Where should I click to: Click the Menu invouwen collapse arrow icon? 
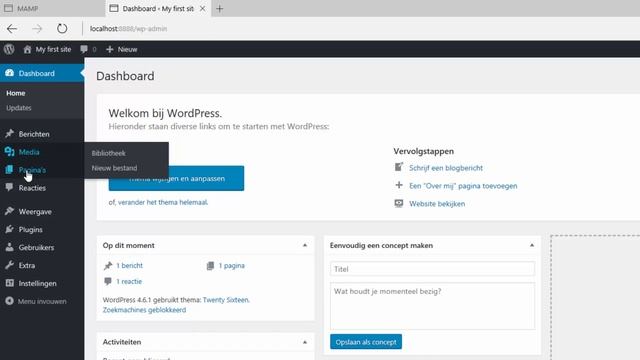click(x=9, y=301)
